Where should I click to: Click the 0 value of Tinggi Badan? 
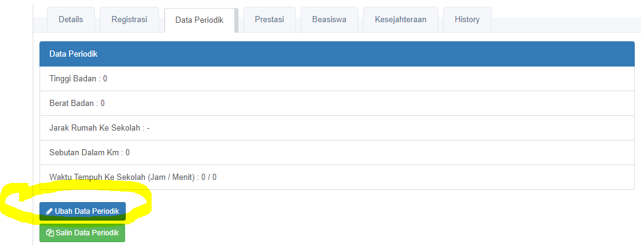[105, 78]
